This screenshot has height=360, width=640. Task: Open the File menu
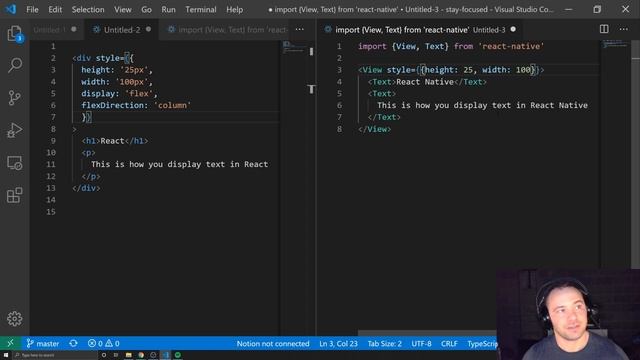point(32,9)
